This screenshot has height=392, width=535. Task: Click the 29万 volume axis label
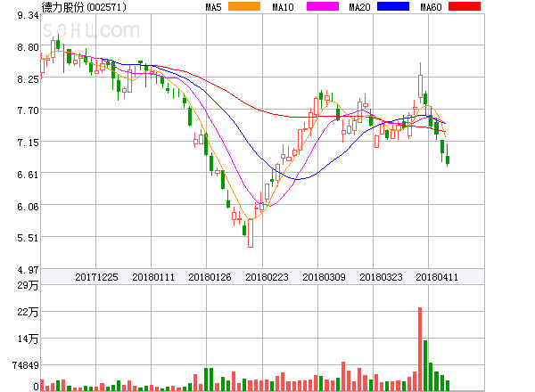point(28,285)
